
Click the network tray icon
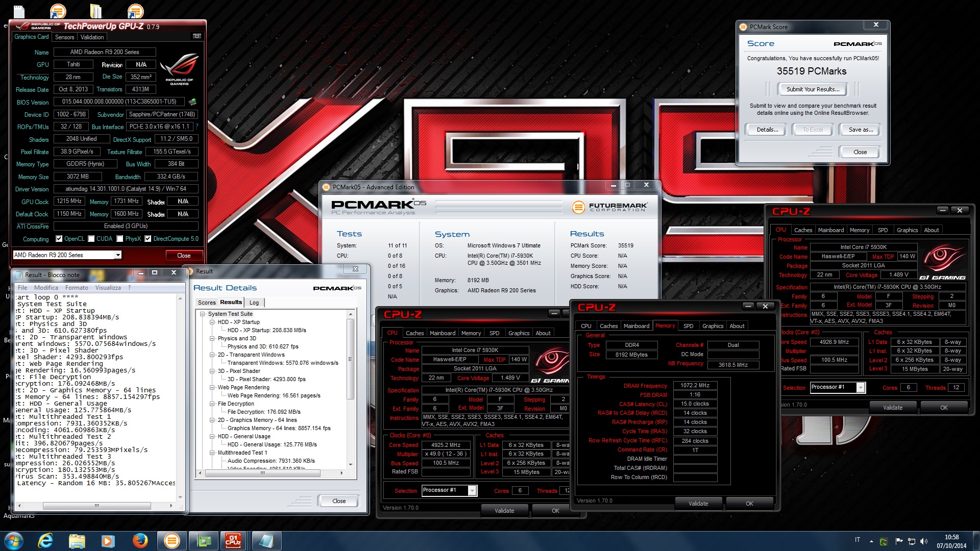point(911,541)
